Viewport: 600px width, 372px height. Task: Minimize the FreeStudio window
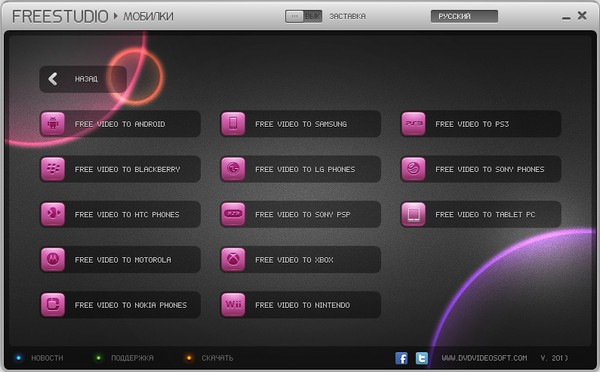coord(566,17)
